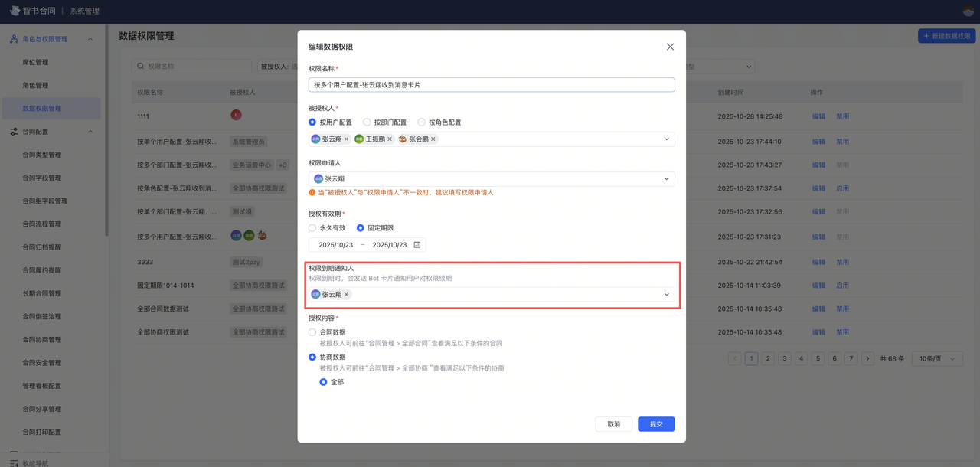
Task: Open the user avatar at top right
Action: click(x=966, y=11)
